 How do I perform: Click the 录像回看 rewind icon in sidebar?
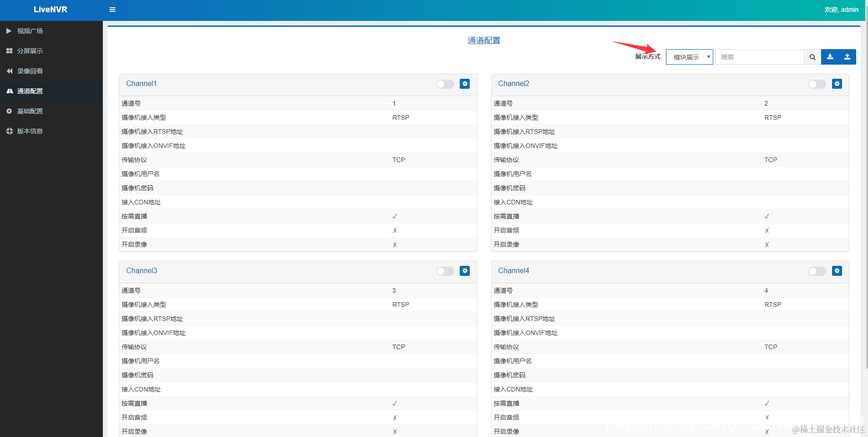point(9,71)
